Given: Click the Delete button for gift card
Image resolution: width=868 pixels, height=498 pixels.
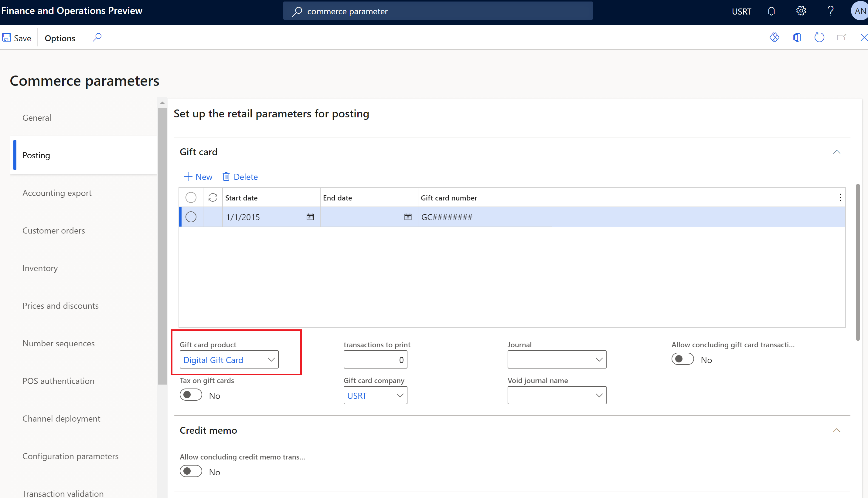Looking at the screenshot, I should pos(240,176).
